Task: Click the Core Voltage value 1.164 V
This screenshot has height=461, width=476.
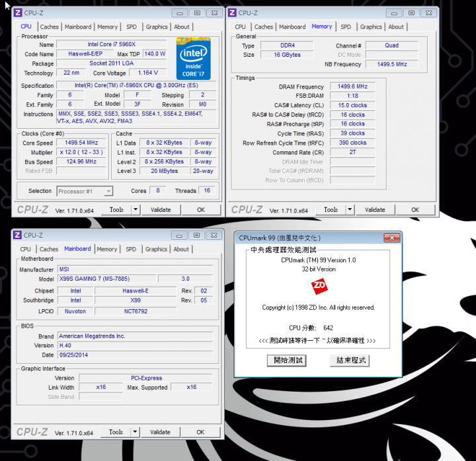Action: click(148, 73)
